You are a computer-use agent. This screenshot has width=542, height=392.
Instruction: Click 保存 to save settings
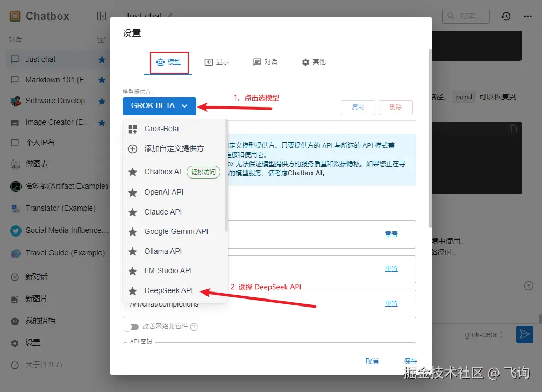[410, 361]
